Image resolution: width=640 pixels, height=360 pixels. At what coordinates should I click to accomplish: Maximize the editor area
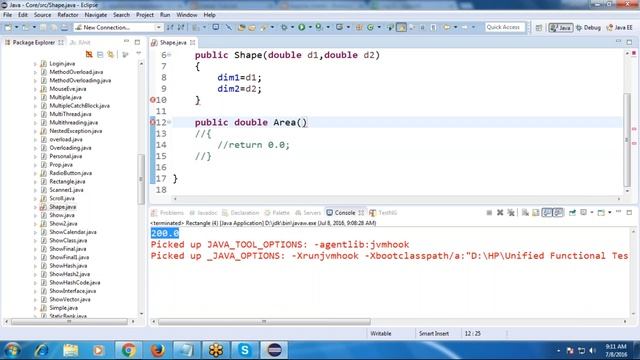click(x=629, y=42)
